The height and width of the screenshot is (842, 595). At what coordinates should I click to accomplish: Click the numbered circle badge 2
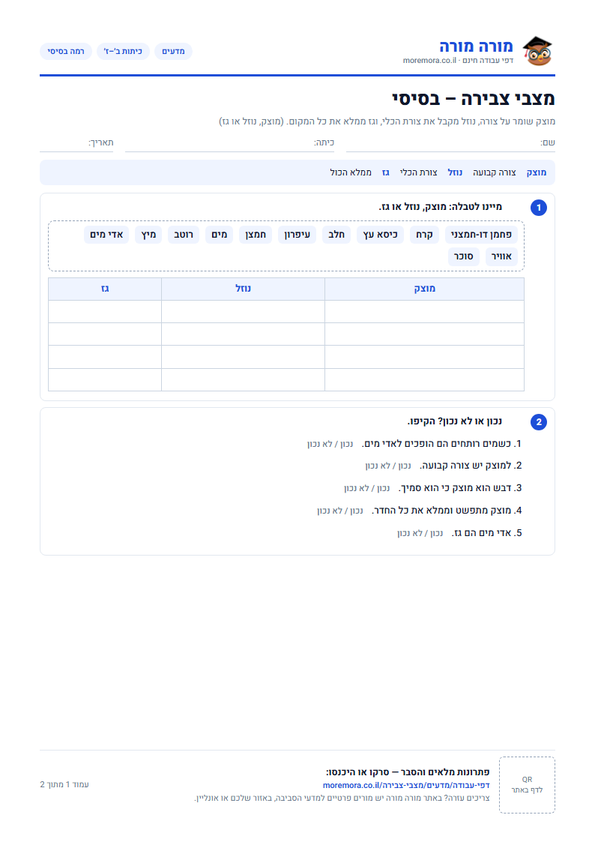click(x=539, y=422)
